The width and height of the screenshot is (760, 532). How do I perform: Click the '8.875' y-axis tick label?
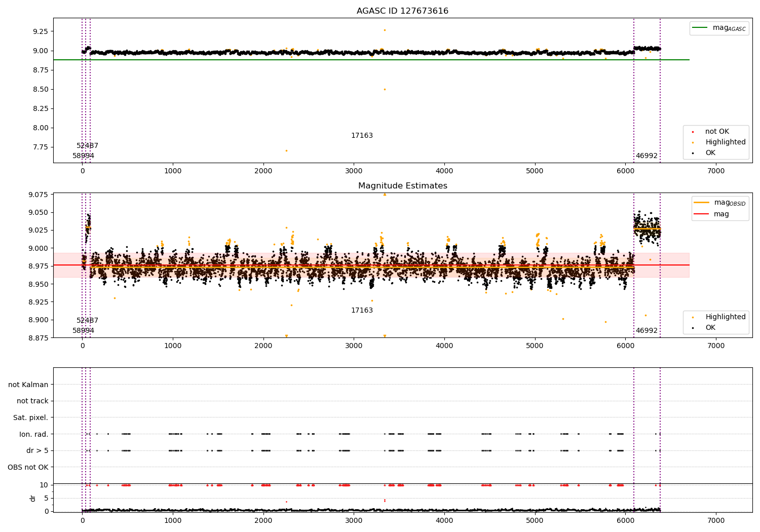(x=39, y=338)
